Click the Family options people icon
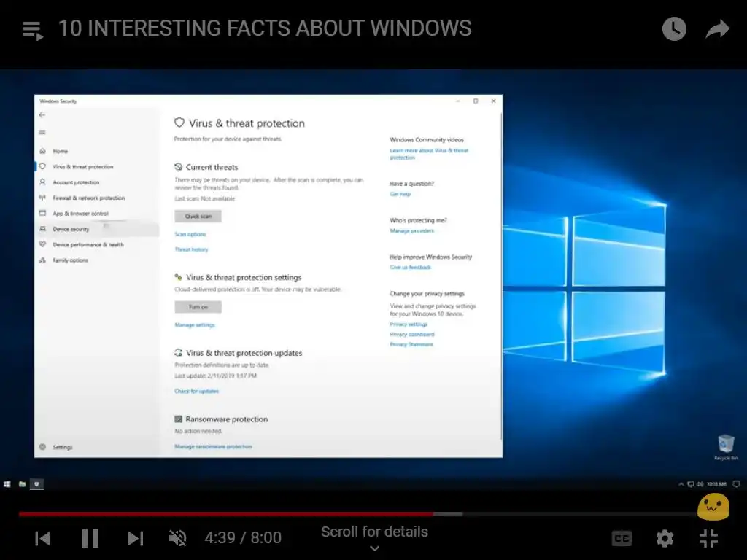This screenshot has width=747, height=560. coord(42,260)
